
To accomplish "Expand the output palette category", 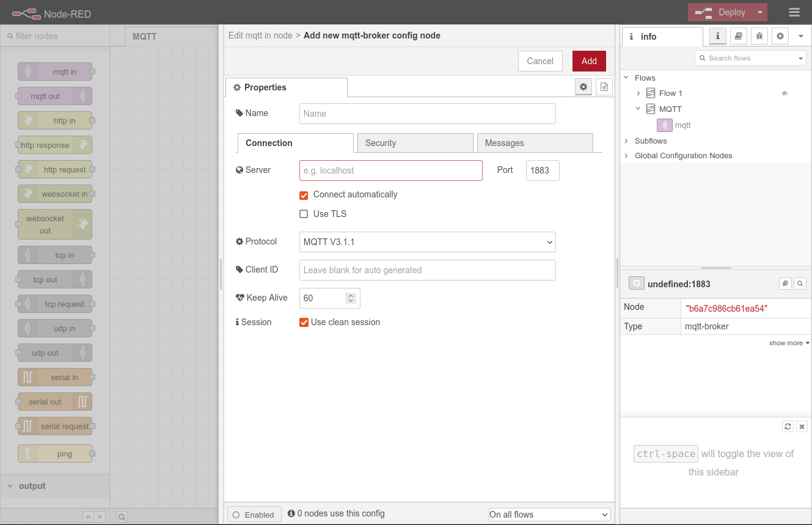I will coord(55,486).
